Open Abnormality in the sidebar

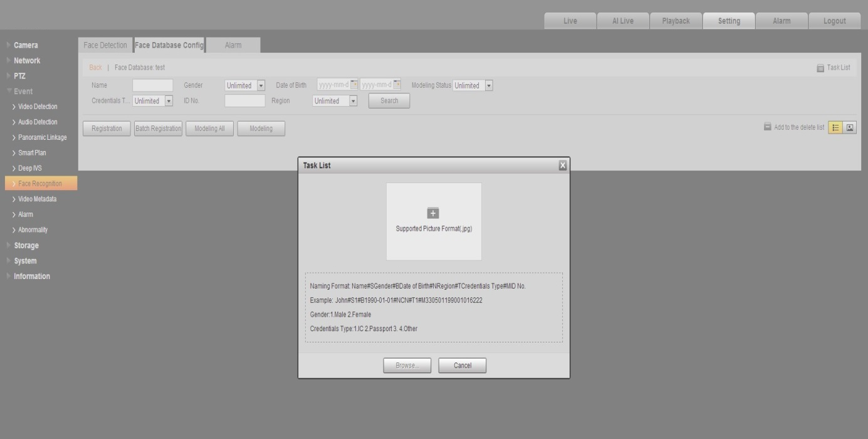pos(33,230)
